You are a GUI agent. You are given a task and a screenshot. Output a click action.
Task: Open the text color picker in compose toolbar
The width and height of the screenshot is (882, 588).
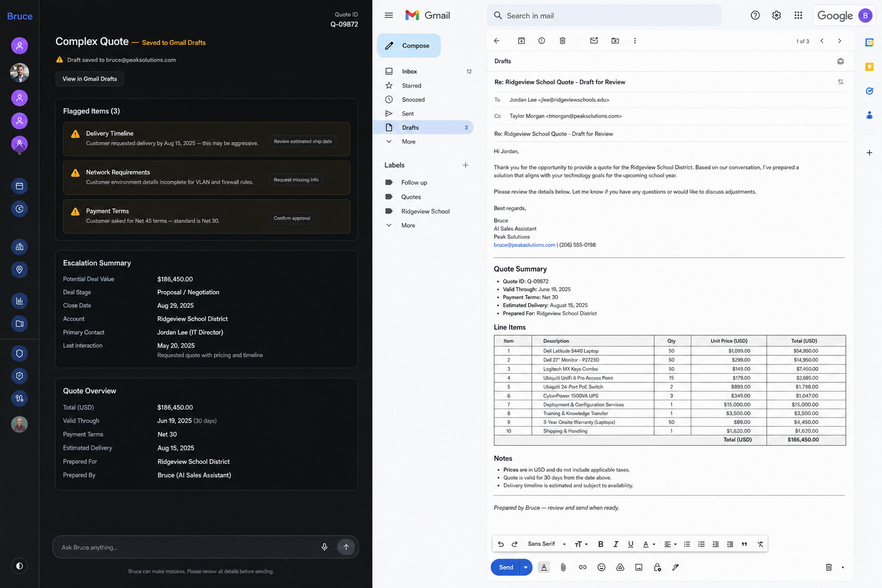tap(649, 544)
